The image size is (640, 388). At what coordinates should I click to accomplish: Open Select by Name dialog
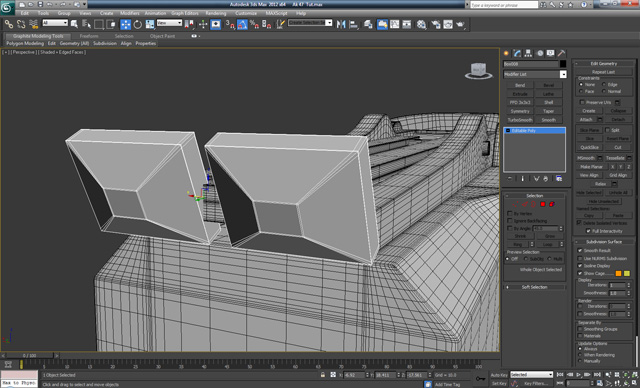(86, 24)
